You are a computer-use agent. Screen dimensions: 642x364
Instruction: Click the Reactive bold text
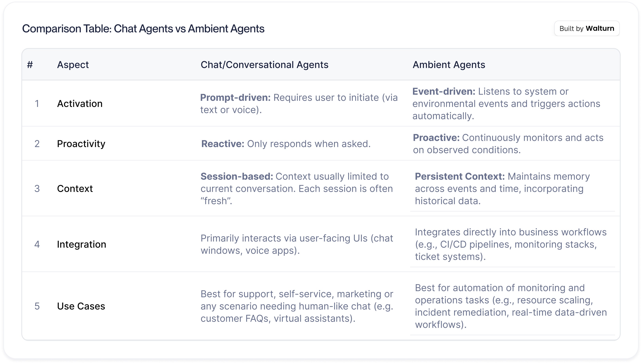click(223, 144)
